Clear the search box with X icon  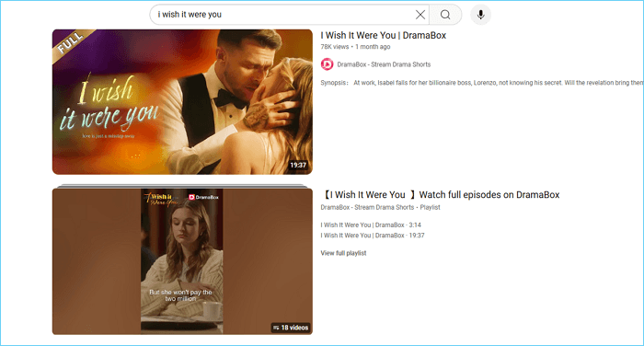click(420, 15)
